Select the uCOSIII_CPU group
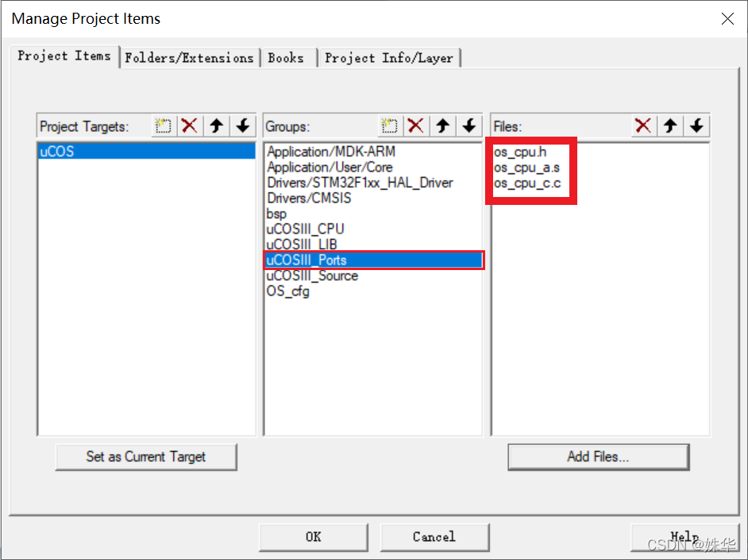This screenshot has width=748, height=560. (372, 229)
